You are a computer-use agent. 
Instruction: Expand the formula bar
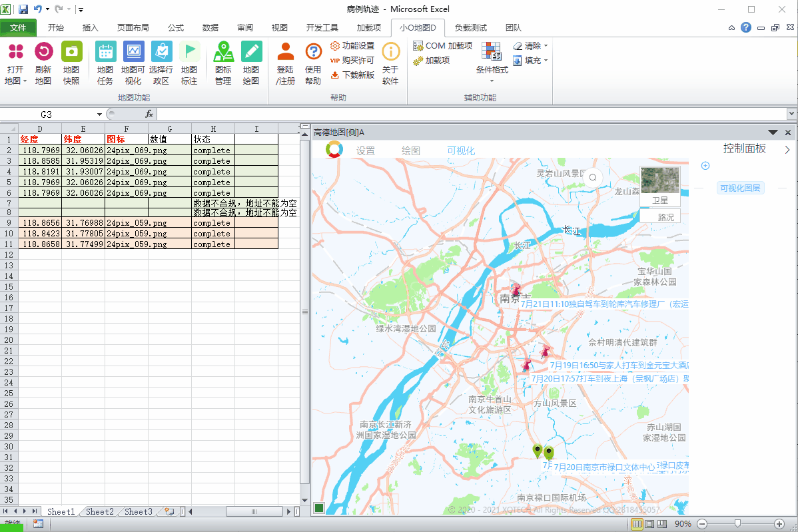791,114
